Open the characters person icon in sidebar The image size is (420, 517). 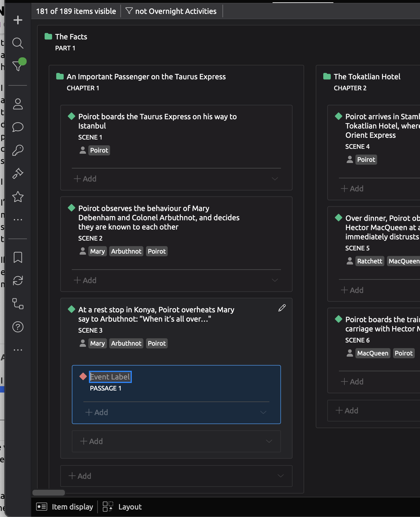[18, 104]
